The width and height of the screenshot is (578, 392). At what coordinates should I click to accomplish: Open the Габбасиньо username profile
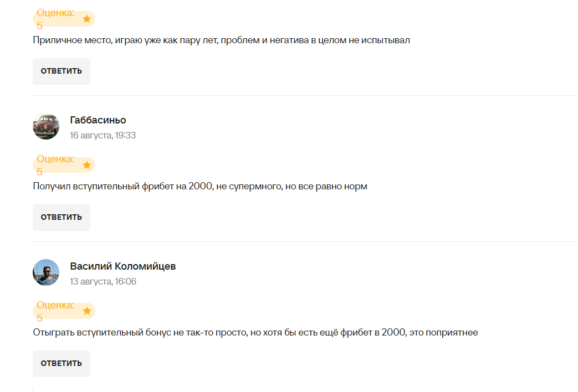point(98,120)
